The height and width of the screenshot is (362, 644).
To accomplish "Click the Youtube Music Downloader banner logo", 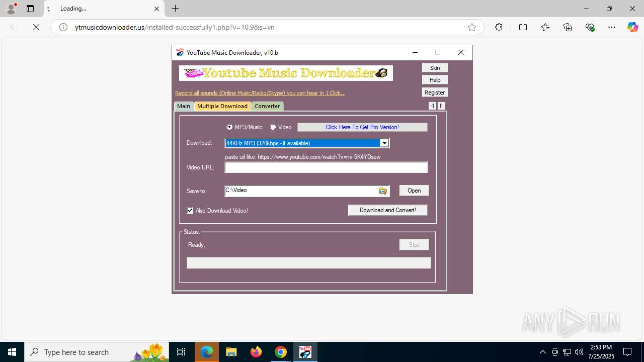I will click(286, 73).
